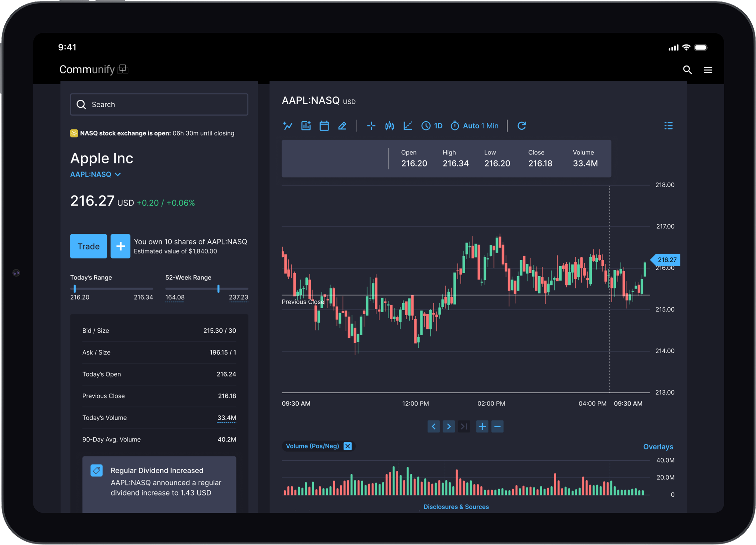Click the Overlays link
The height and width of the screenshot is (545, 756).
pyautogui.click(x=658, y=447)
